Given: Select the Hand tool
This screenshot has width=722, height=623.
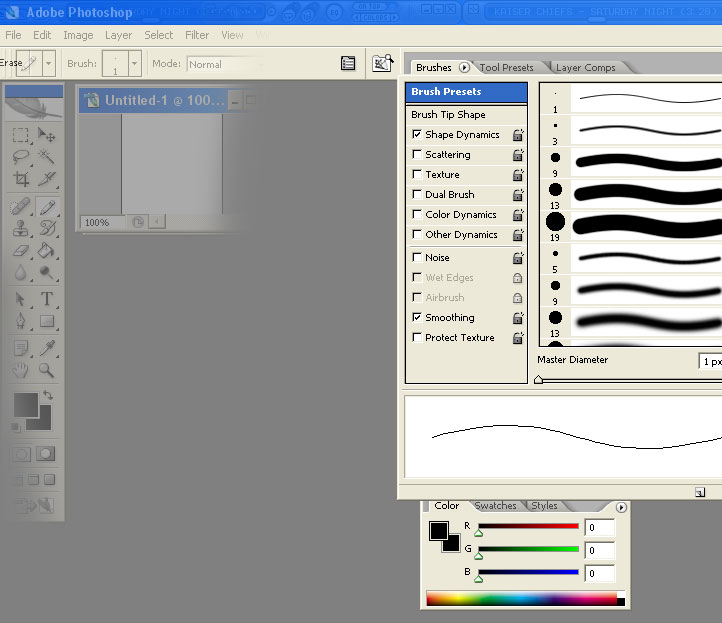Looking at the screenshot, I should 20,370.
